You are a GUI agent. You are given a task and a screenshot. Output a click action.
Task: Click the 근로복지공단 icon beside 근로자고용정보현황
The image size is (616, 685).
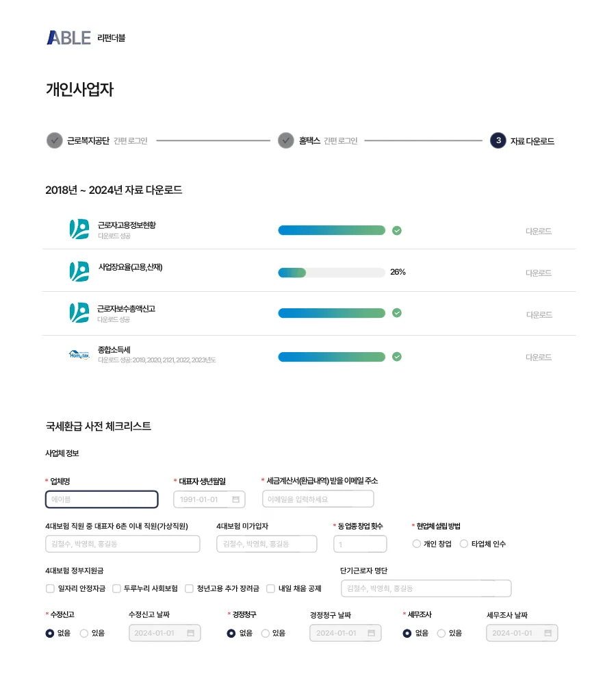[x=80, y=230]
